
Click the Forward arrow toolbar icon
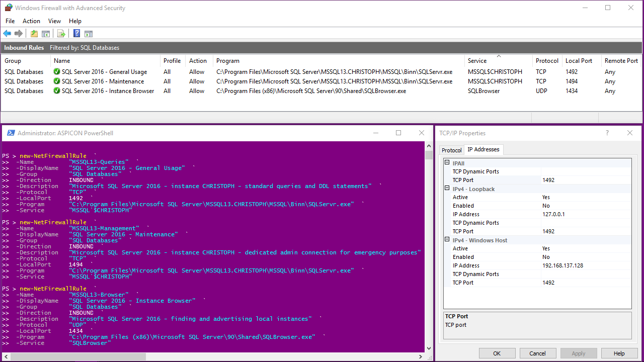coord(19,34)
